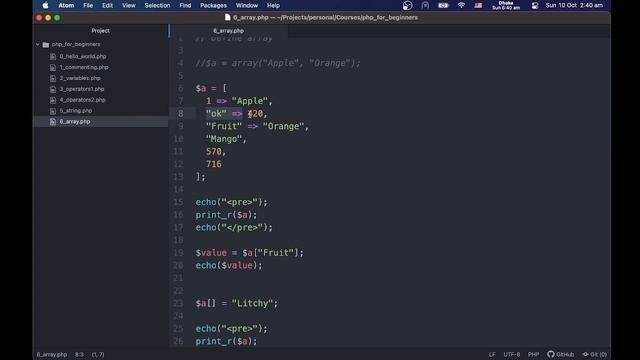
Task: Click the date and time display
Action: click(x=574, y=5)
